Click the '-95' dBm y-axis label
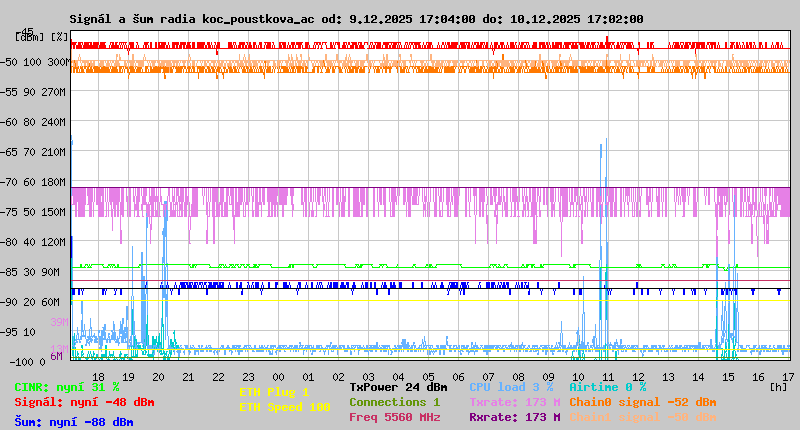This screenshot has height=430, width=800. 9,333
